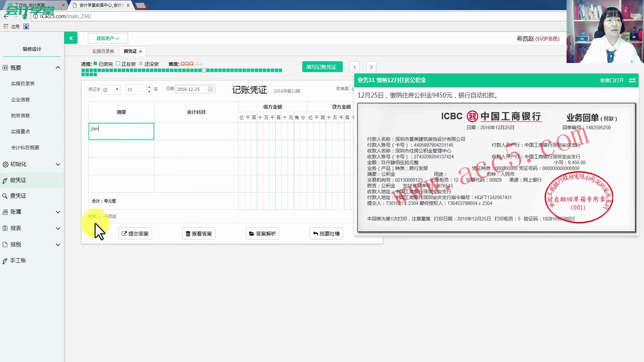Collapse the 概要 sidebar section

click(58, 68)
